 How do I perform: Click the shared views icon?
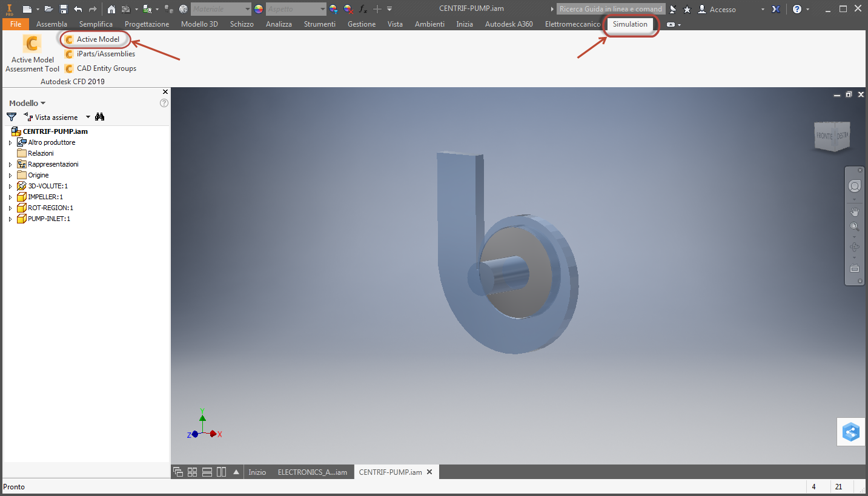tap(851, 432)
